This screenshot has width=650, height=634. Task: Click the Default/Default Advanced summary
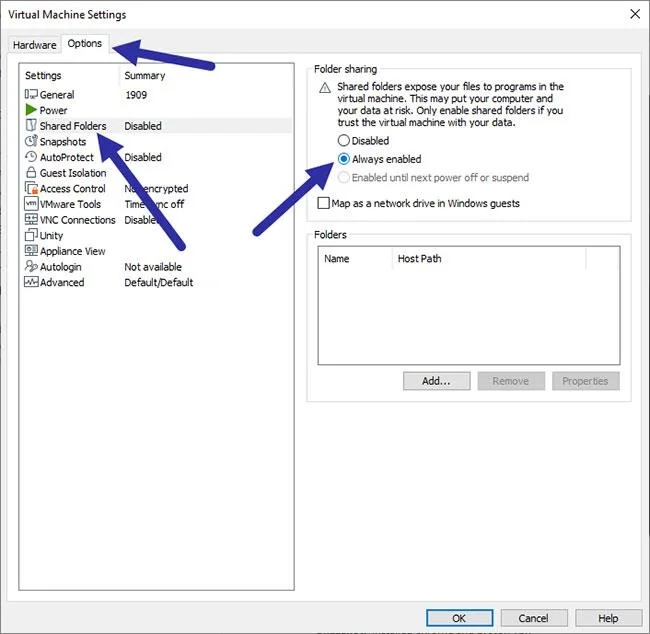tap(159, 282)
